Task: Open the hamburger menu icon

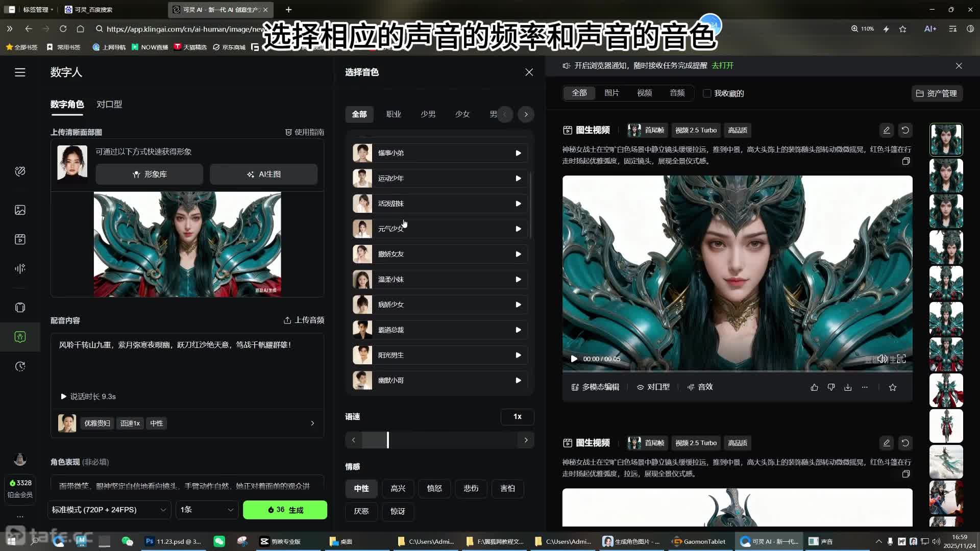Action: click(20, 72)
